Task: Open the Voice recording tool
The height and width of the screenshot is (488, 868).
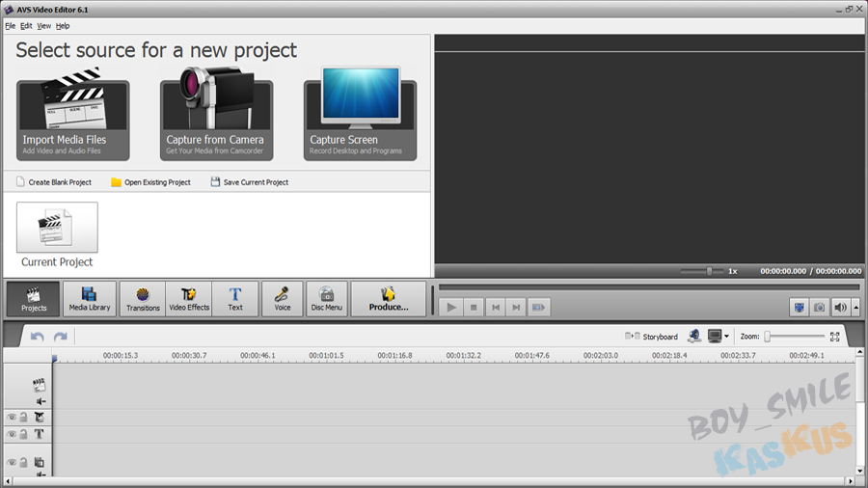Action: coord(283,299)
